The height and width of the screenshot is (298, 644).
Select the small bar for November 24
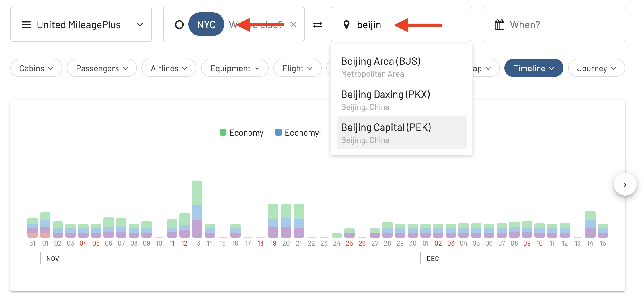pyautogui.click(x=337, y=235)
